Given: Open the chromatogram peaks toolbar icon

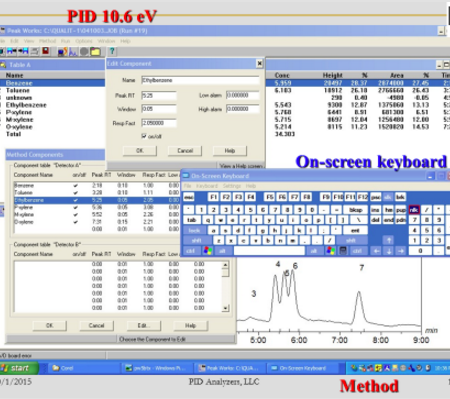Looking at the screenshot, I should click(73, 52).
